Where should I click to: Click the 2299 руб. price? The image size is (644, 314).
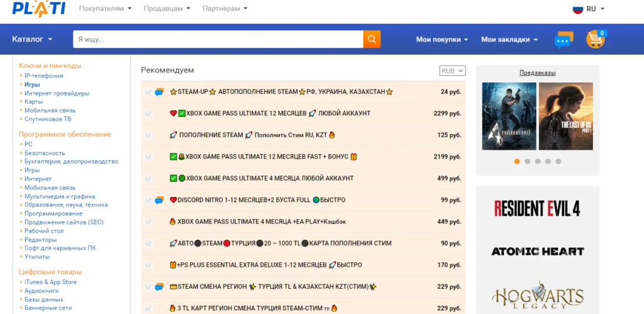click(x=447, y=113)
